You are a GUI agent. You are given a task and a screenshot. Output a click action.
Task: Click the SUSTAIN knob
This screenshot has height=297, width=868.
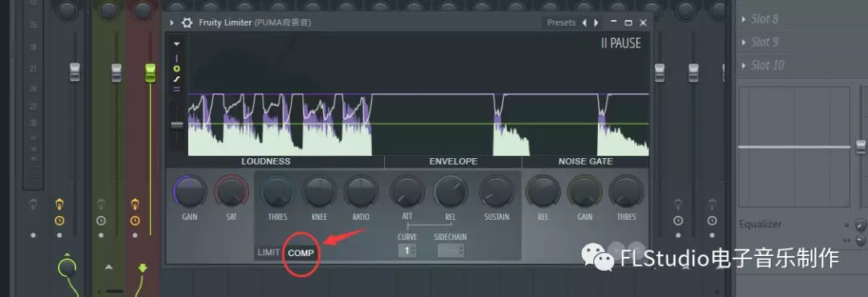[x=497, y=191]
